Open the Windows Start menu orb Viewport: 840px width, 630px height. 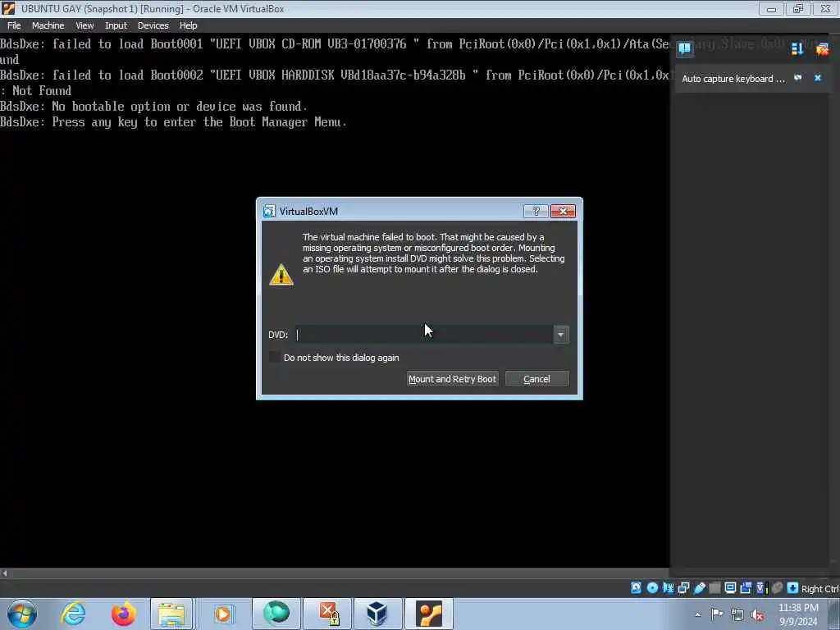coord(22,614)
